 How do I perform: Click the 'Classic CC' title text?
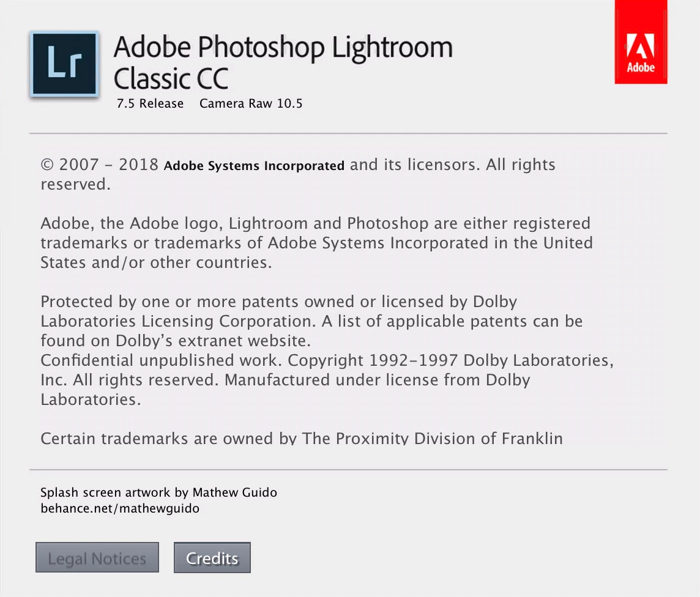(x=171, y=79)
